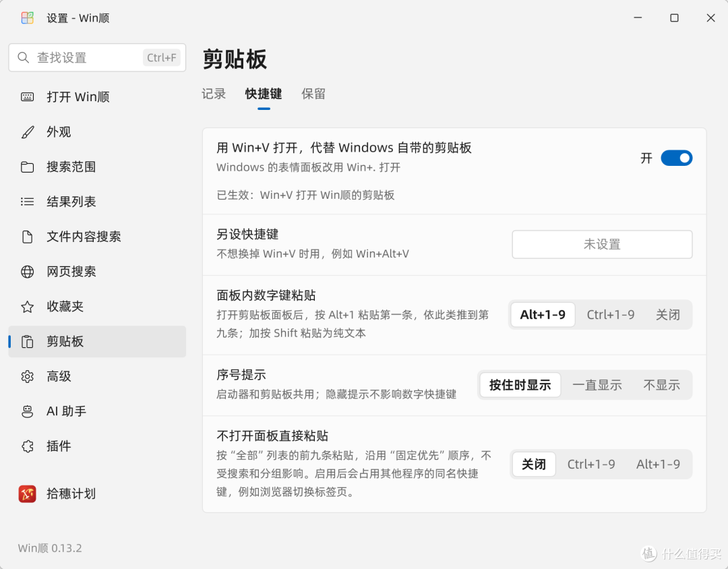Click the folder icon beside 搜索范围
The width and height of the screenshot is (728, 569).
tap(28, 167)
